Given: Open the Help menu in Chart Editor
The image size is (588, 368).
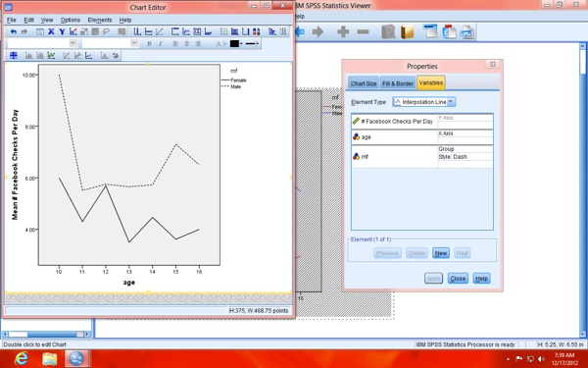Looking at the screenshot, I should click(x=125, y=20).
